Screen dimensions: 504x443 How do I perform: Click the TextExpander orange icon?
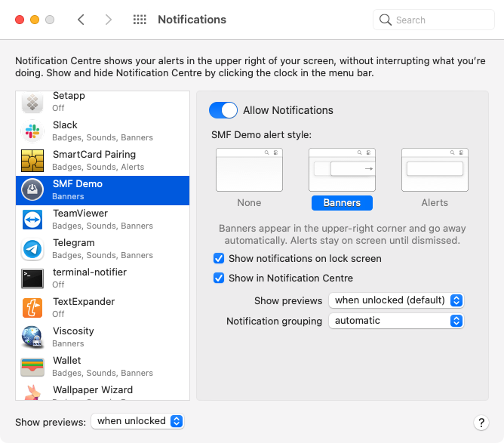coord(32,308)
